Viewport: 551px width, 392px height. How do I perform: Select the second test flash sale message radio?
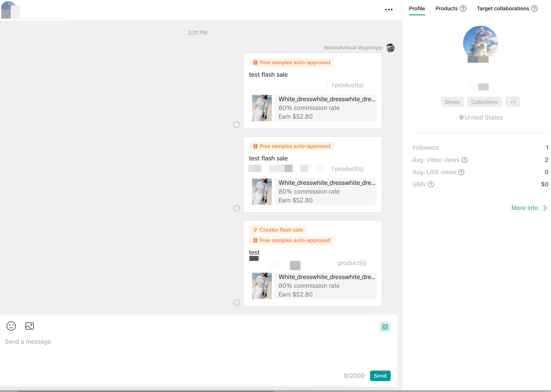click(236, 208)
